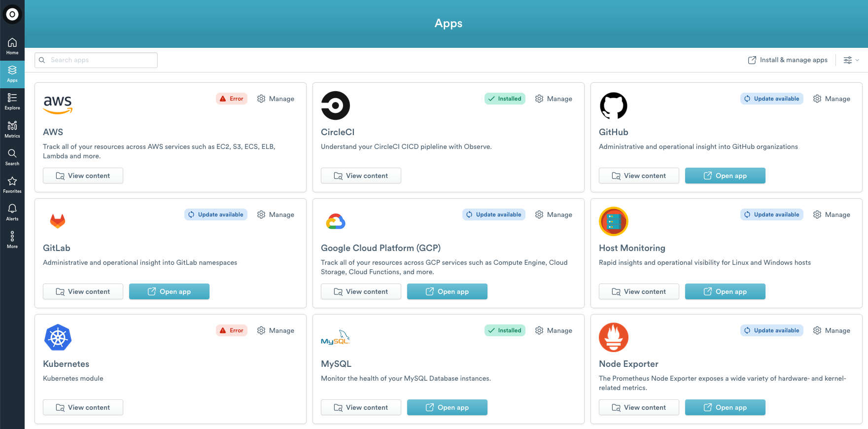
Task: View content for AWS
Action: click(x=83, y=176)
